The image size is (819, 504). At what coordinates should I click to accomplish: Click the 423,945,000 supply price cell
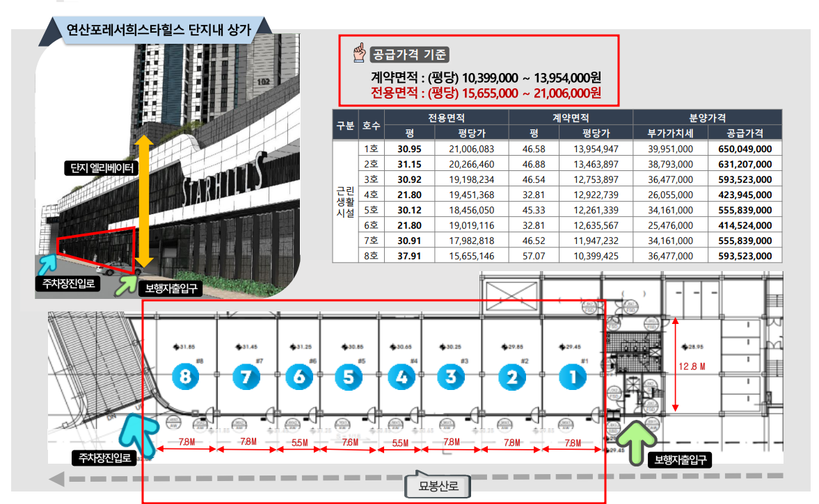click(745, 195)
